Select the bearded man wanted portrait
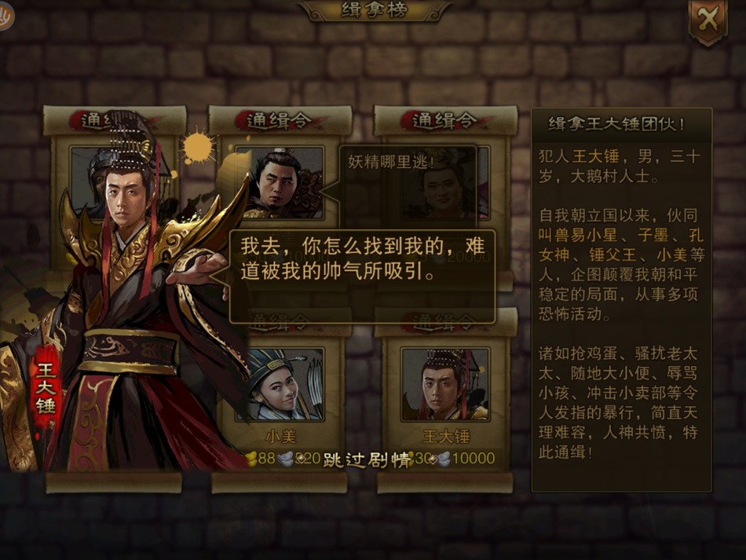 coord(280,183)
